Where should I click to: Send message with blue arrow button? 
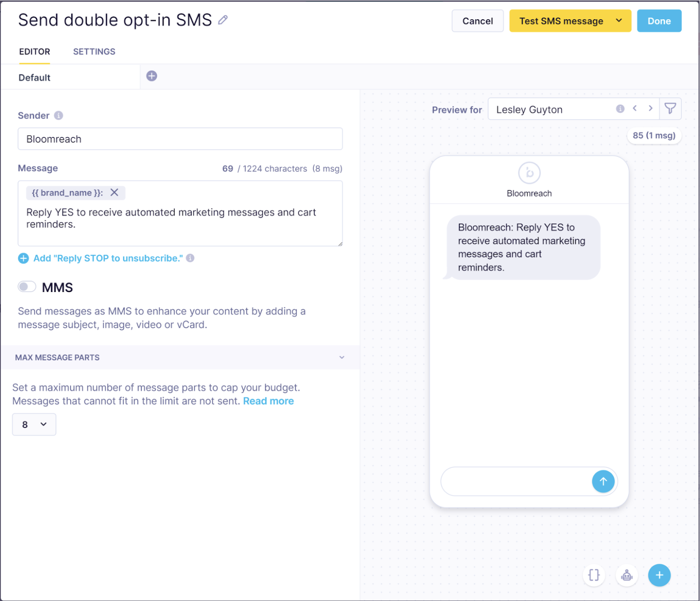[x=603, y=481]
